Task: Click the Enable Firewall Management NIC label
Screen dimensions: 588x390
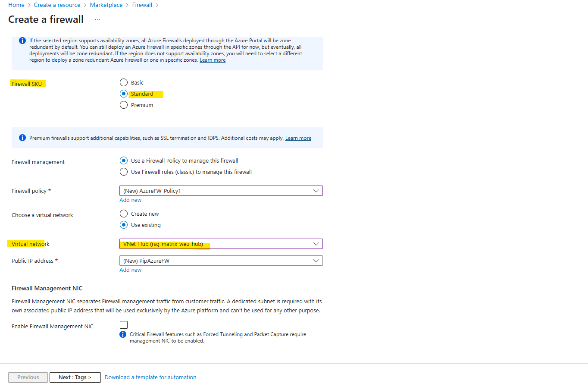Action: [53, 326]
